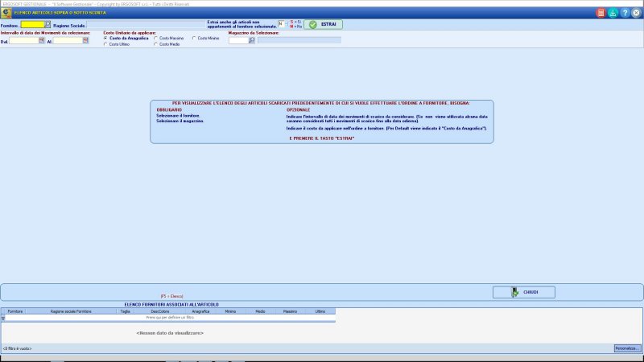Open the calendar picker for the Al date

pyautogui.click(x=85, y=40)
